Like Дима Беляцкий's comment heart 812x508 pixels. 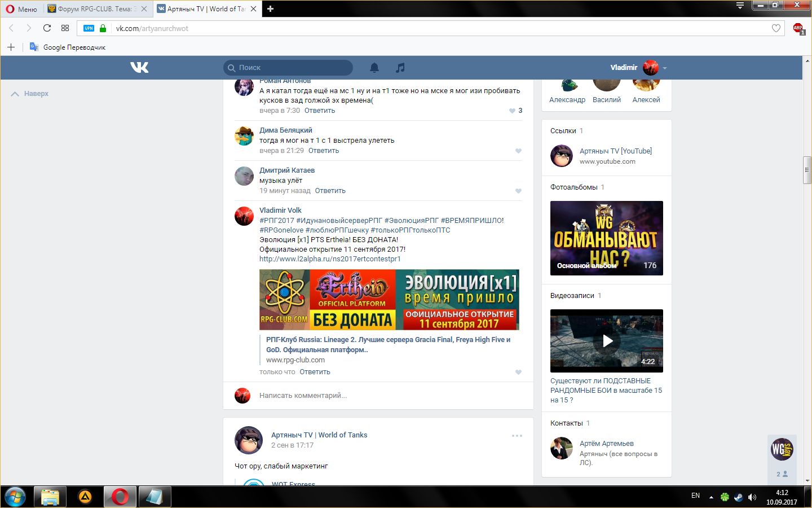coord(518,151)
